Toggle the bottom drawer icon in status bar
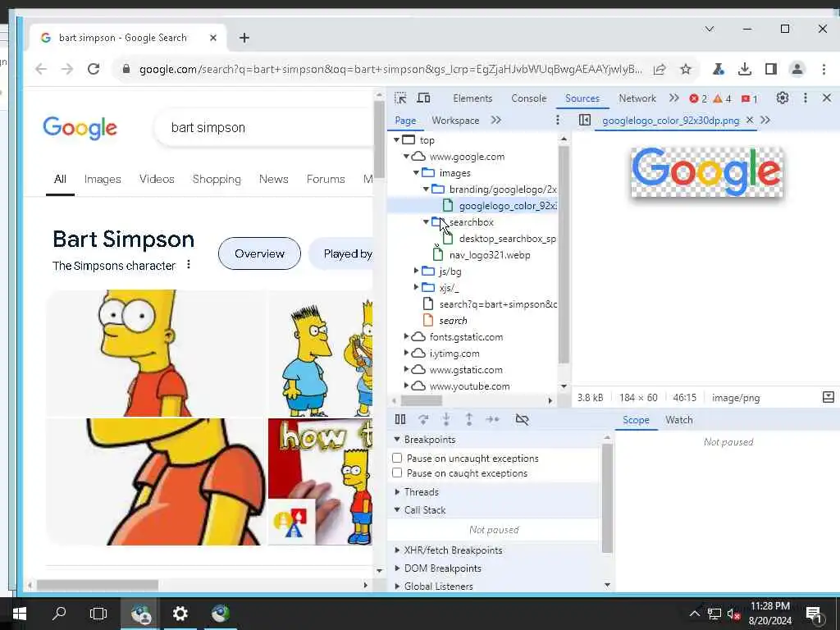Viewport: 840px width, 630px height. (x=829, y=397)
